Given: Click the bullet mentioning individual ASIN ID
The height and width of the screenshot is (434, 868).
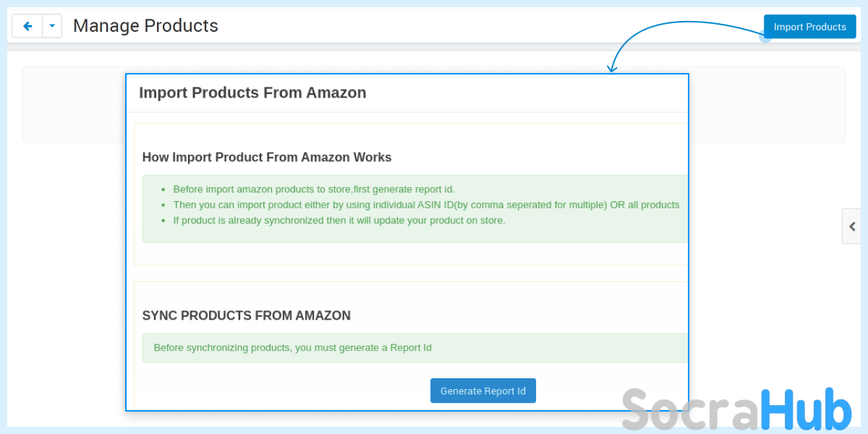Looking at the screenshot, I should tap(426, 205).
